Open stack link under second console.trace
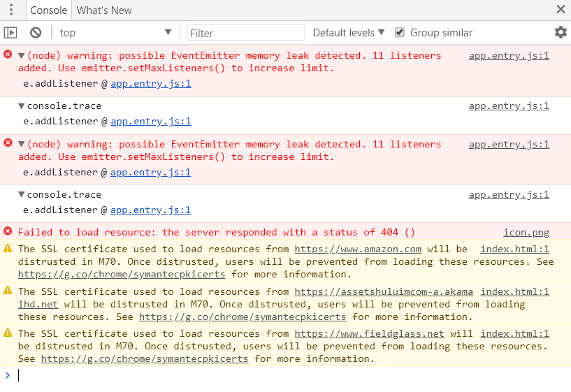Screen dimensions: 571x392 150,210
